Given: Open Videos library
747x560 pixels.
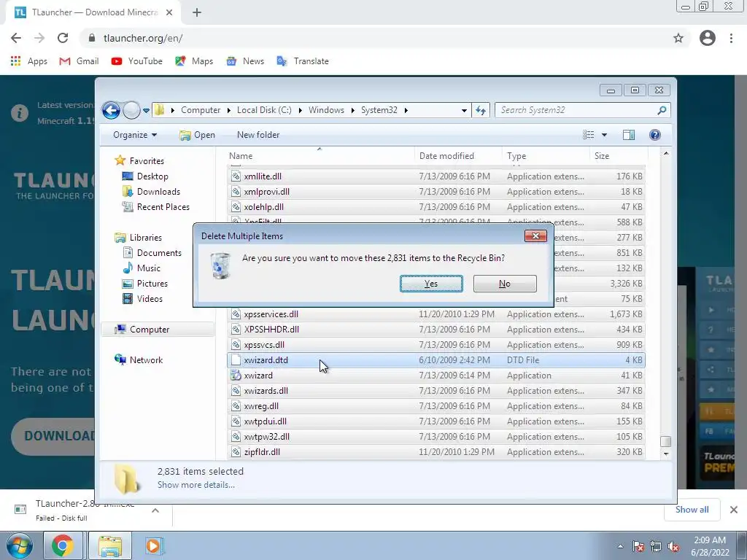Looking at the screenshot, I should [142, 298].
